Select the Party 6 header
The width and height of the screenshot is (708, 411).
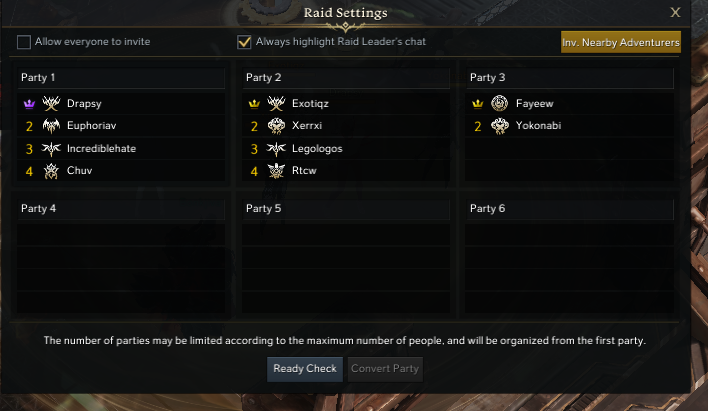tap(570, 209)
